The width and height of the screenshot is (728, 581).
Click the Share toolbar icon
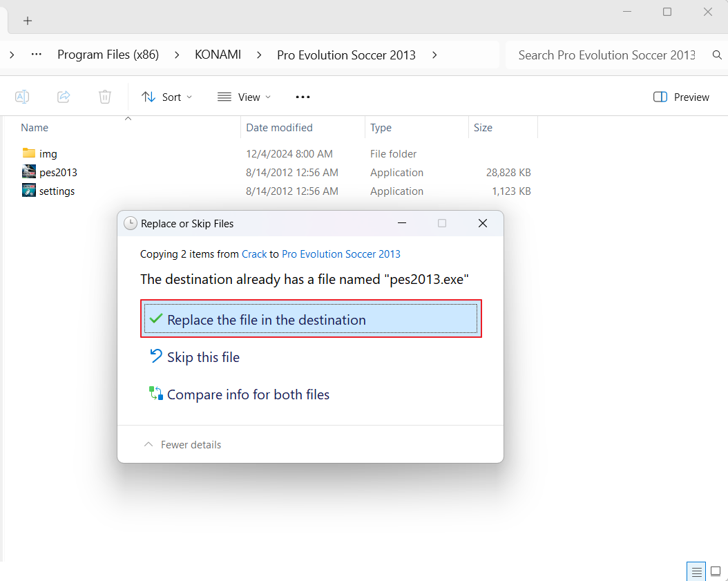pos(64,97)
